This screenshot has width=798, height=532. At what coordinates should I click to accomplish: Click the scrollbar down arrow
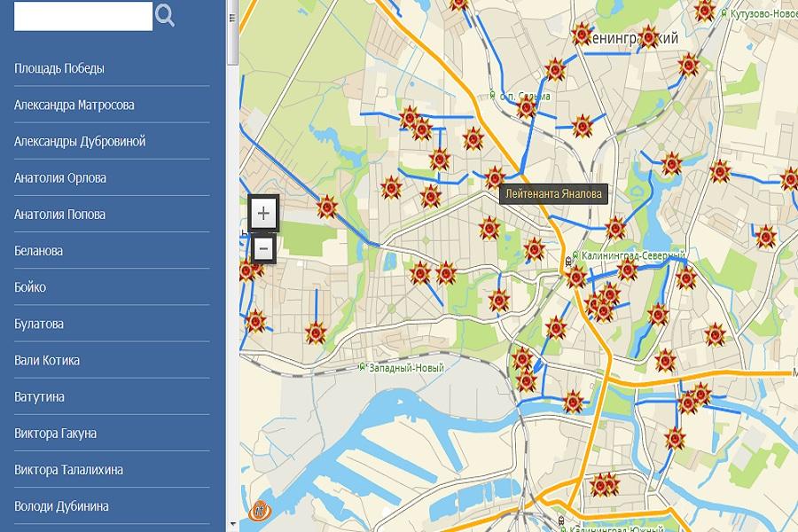point(232,524)
